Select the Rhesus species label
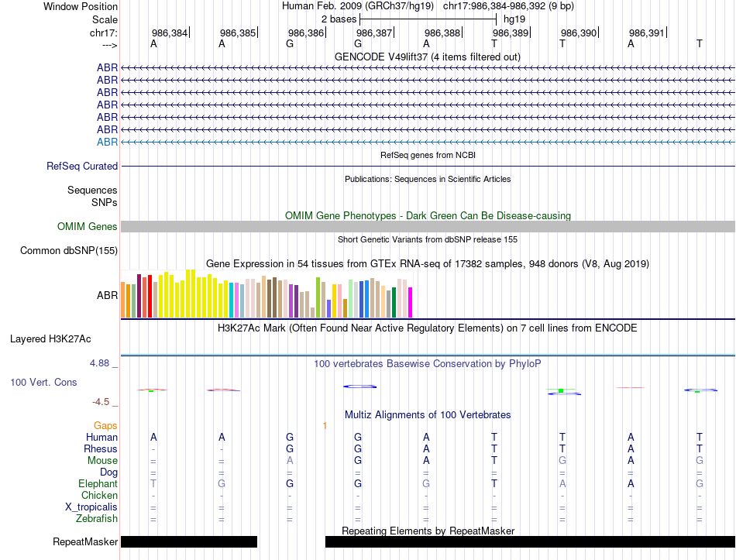The image size is (736, 560). tap(101, 448)
